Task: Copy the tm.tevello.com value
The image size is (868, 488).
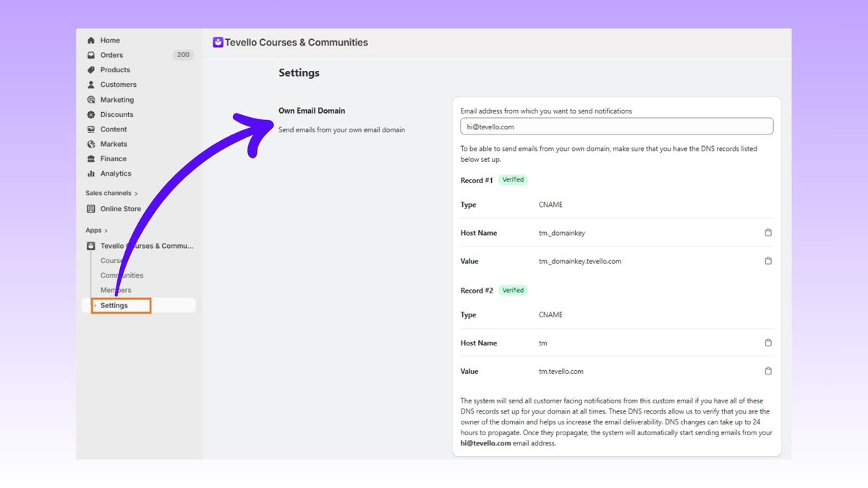Action: point(768,371)
